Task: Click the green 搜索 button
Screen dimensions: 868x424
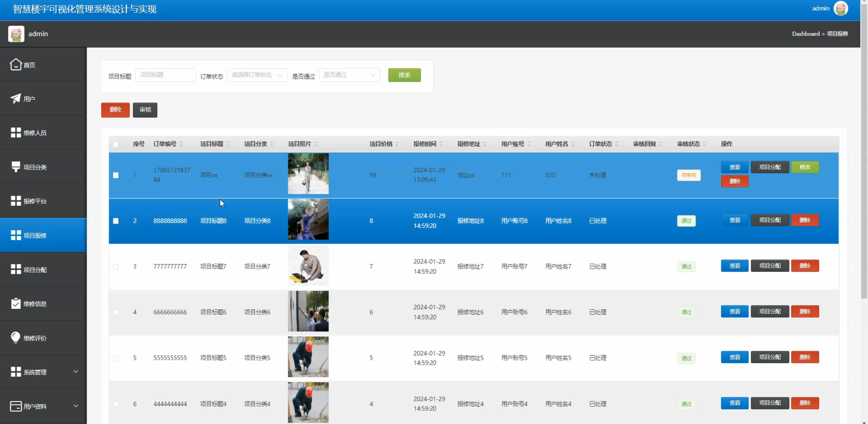Action: (404, 75)
